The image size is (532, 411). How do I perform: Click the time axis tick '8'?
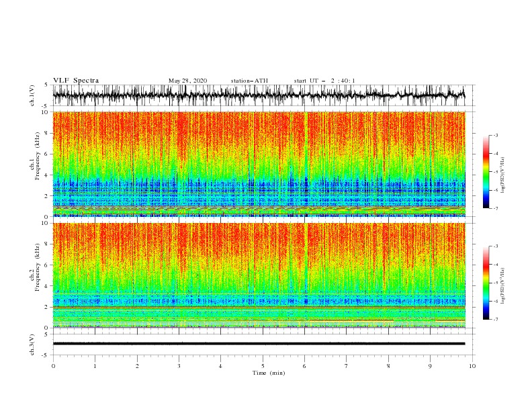coord(388,366)
